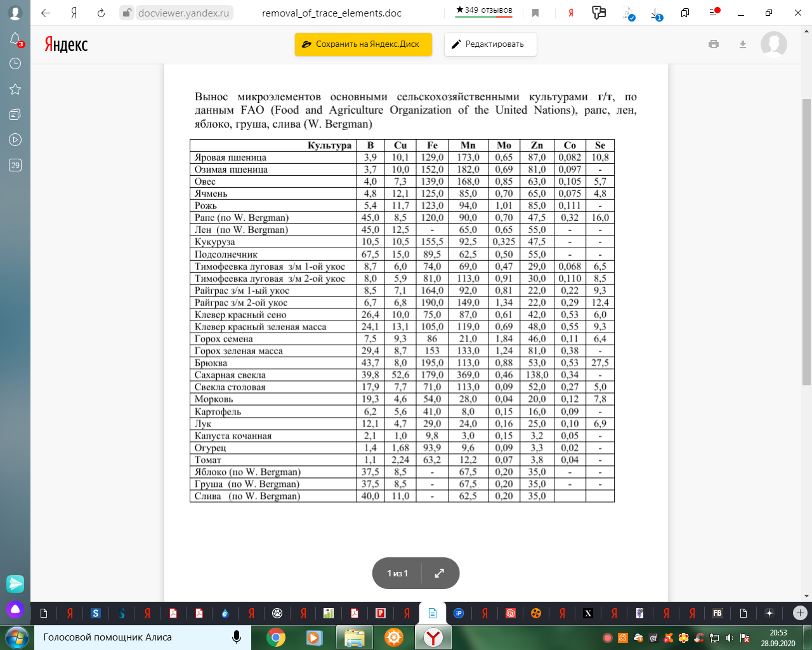Screen dimensions: 812x650
Task: Open a new tab with plus button
Action: pos(800,613)
